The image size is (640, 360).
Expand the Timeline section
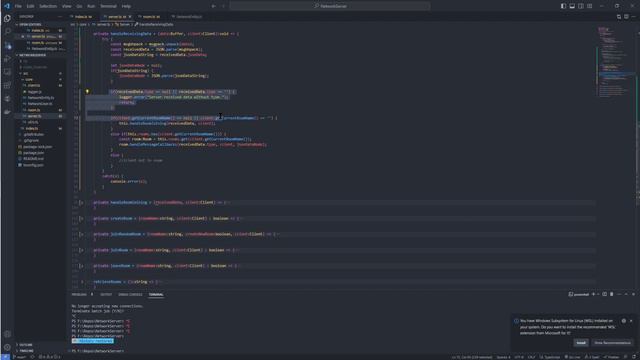[x=40, y=351]
